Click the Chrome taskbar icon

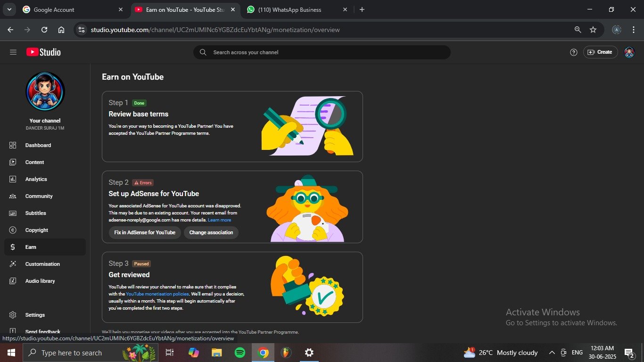click(x=263, y=353)
